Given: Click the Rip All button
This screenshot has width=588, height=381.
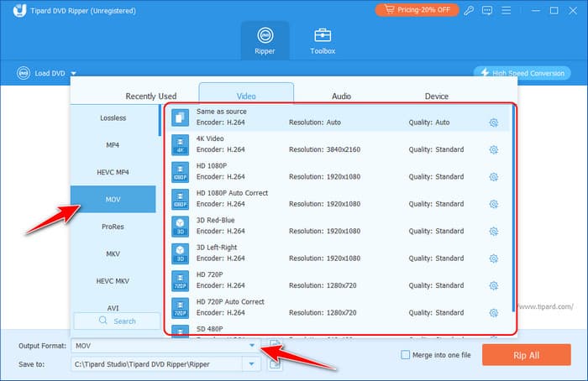Looking at the screenshot, I should pyautogui.click(x=527, y=355).
